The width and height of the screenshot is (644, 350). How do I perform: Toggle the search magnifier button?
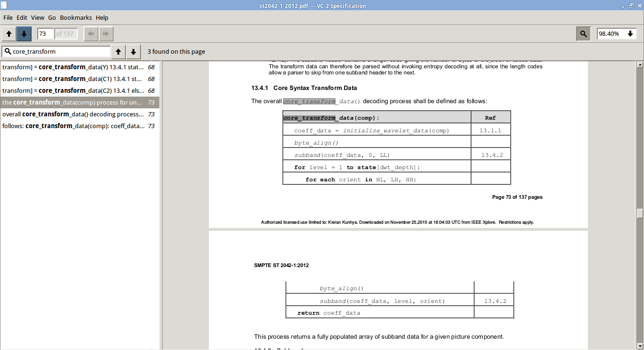tap(583, 34)
